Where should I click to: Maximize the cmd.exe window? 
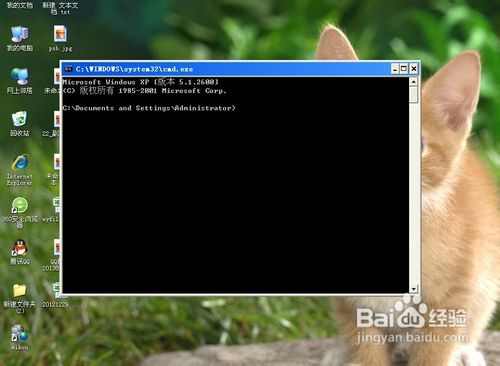point(404,69)
